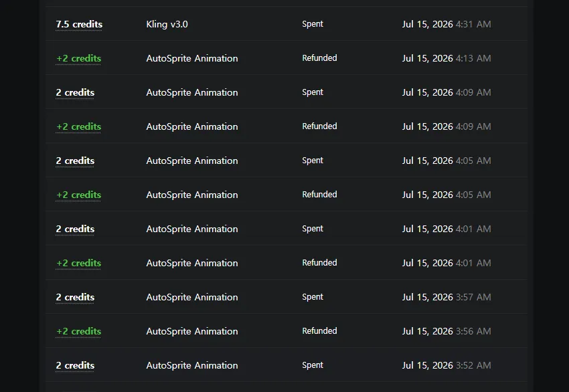Click 2 credits spent at 3:52 AM
Viewport: 569px width, 392px height.
pos(75,365)
